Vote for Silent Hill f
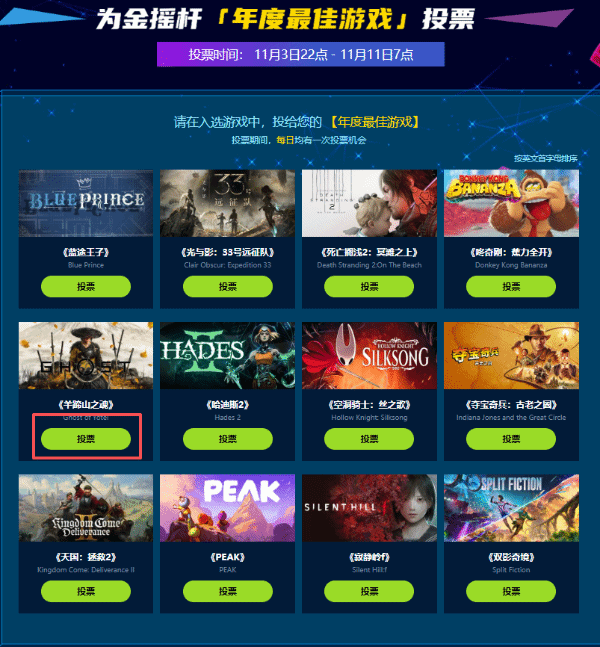 click(369, 591)
